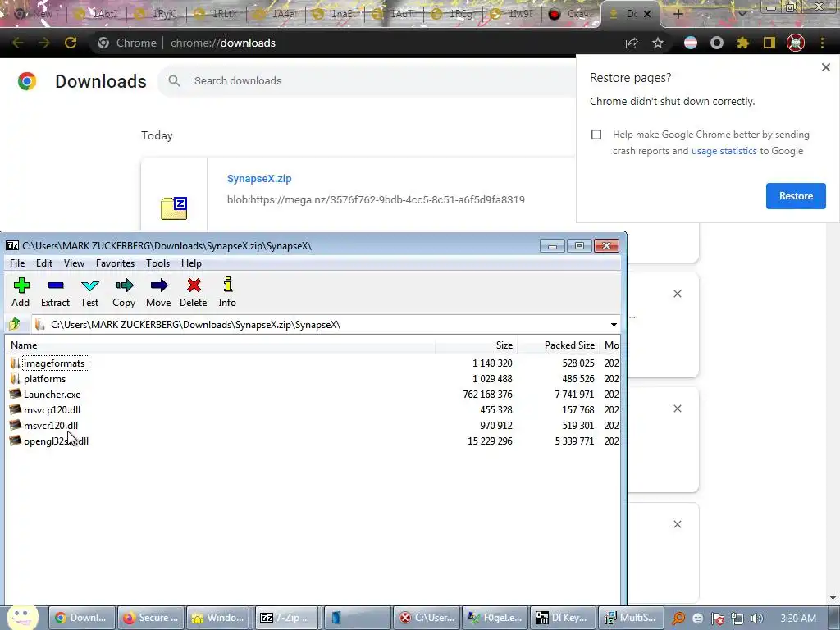Click the Copy toolbar icon
The image size is (840, 630).
tap(124, 293)
